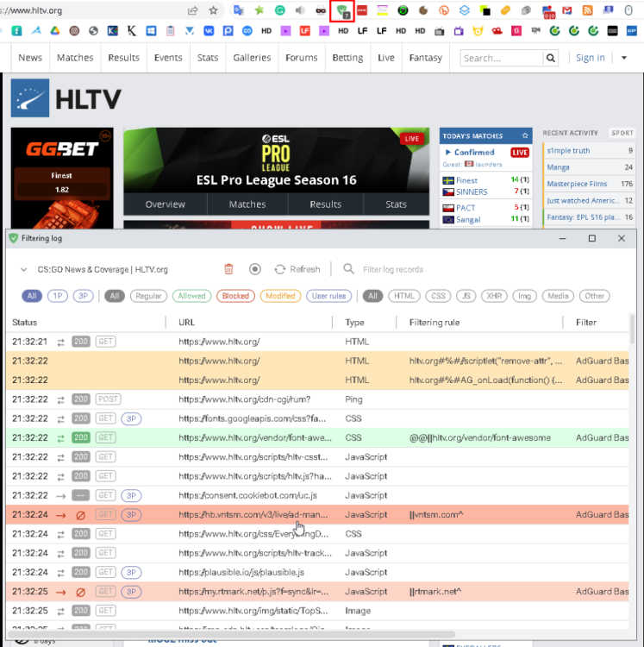Open Forums in the HLTV navigation
644x647 pixels.
coord(302,58)
